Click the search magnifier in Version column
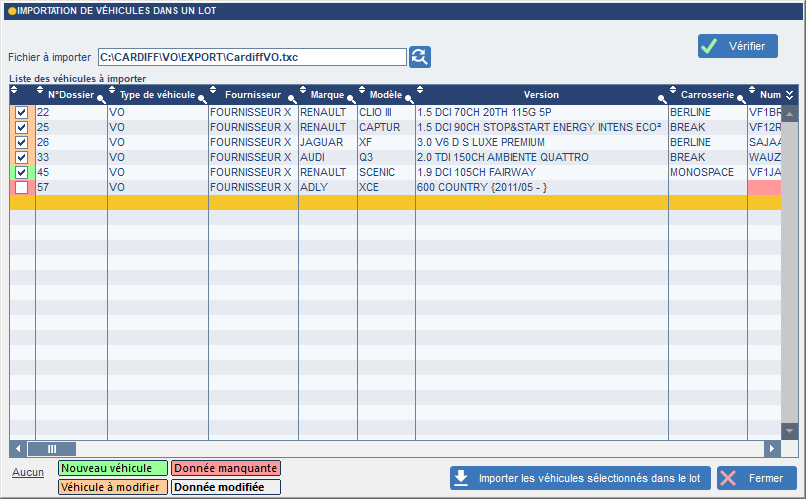 [663, 99]
